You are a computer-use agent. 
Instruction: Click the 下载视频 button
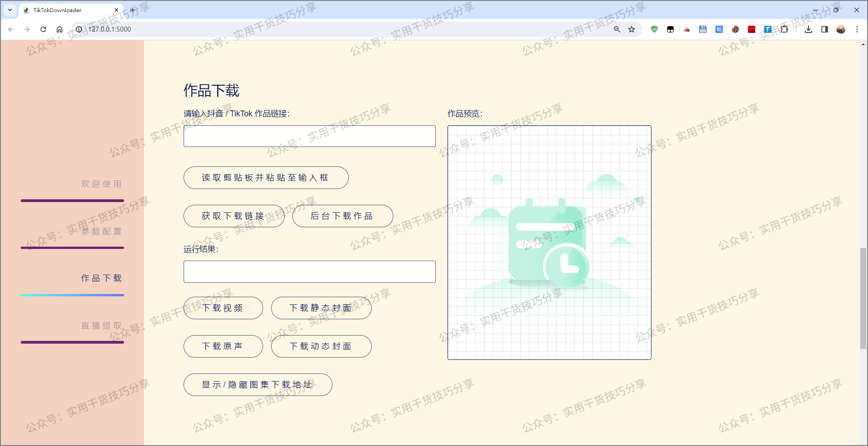tap(223, 308)
